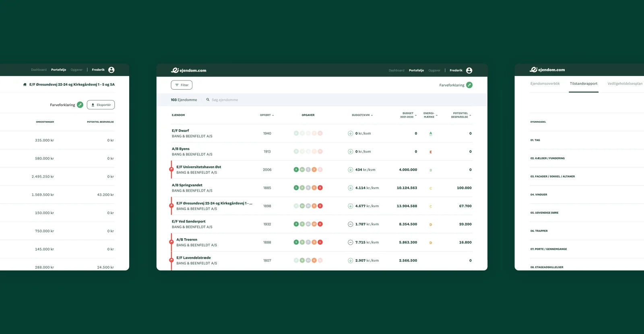Click the red task circle for A/B Springvandet
The width and height of the screenshot is (644, 334).
click(x=320, y=188)
